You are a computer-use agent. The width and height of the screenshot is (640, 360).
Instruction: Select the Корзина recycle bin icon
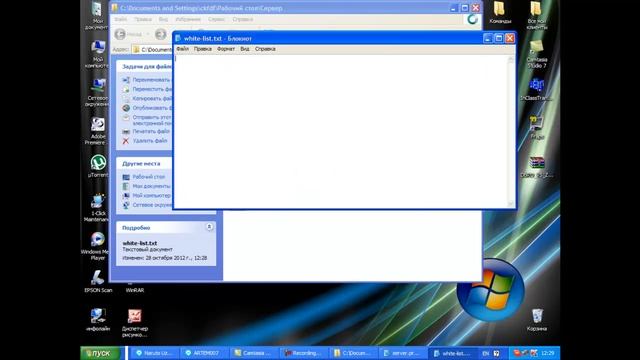click(537, 320)
